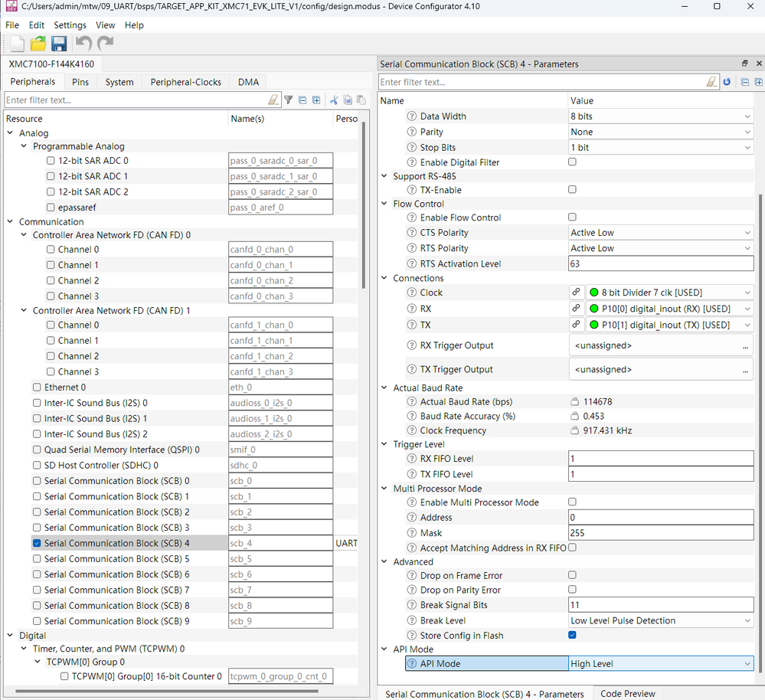Click the RTS Activation Level input field

(659, 263)
